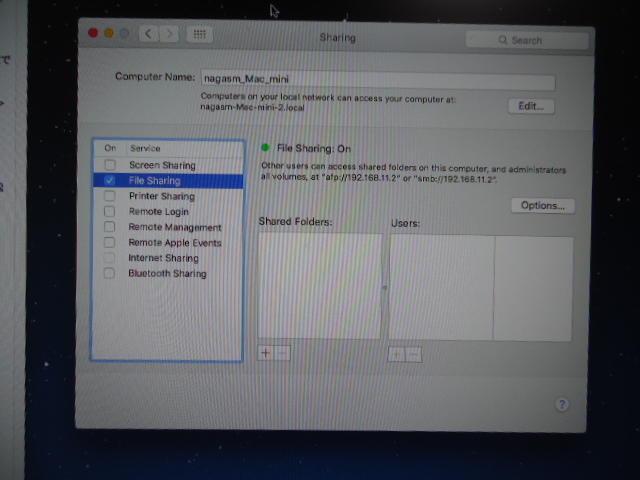The height and width of the screenshot is (480, 640).
Task: Remove user with minus button
Action: [x=413, y=355]
